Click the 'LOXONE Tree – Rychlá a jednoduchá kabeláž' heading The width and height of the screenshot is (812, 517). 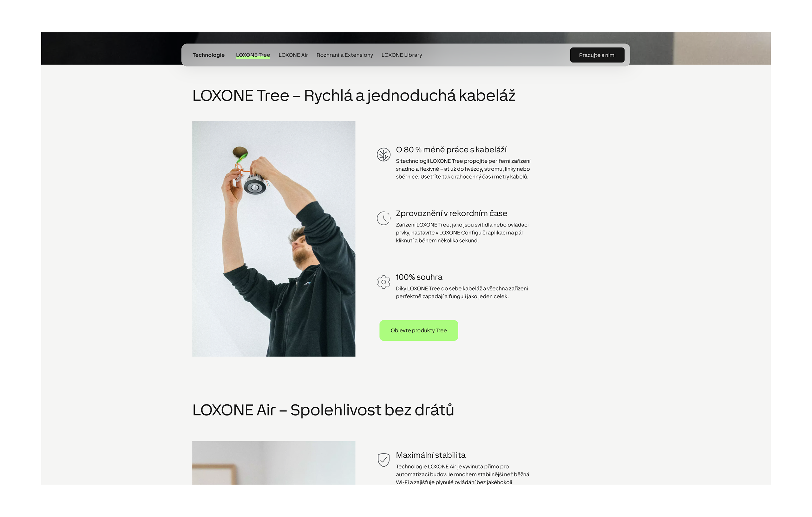click(x=354, y=96)
